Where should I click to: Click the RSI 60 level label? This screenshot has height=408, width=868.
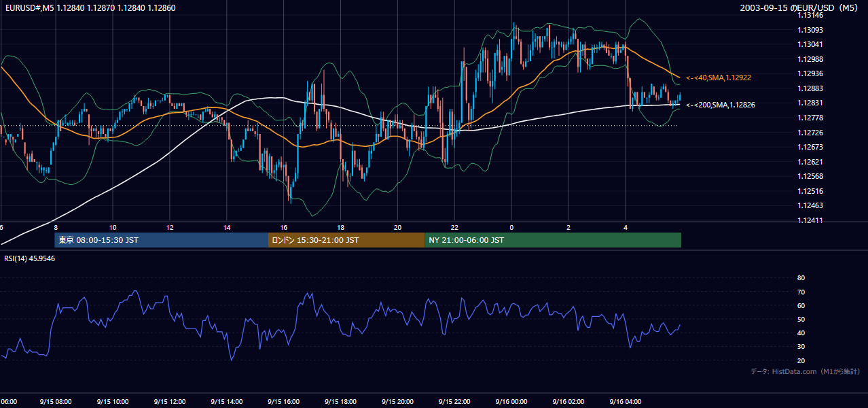pos(801,305)
